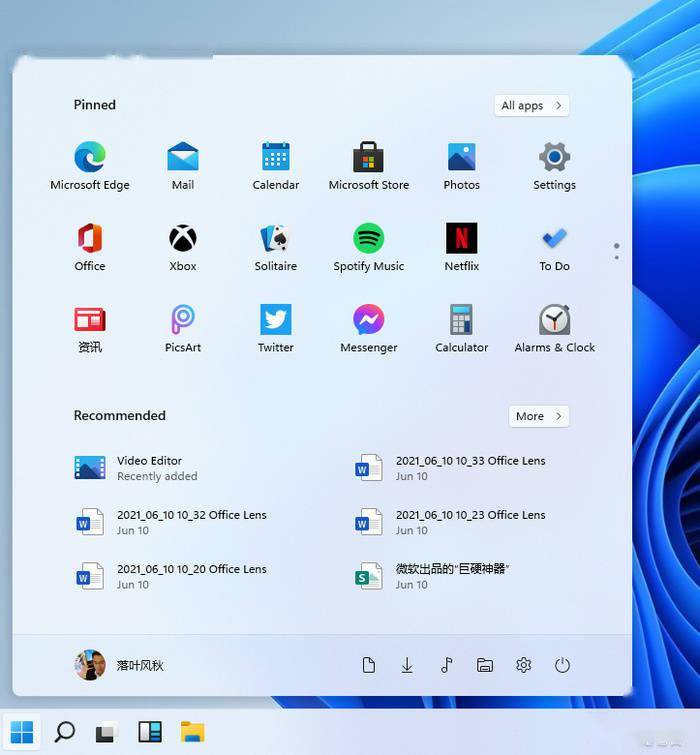700x755 pixels.
Task: Launch Messenger
Action: [x=368, y=328]
